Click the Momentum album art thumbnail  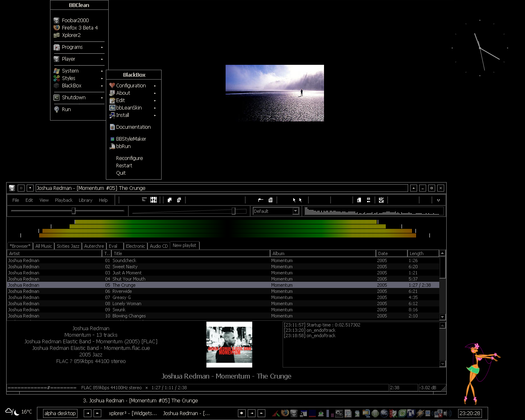229,345
